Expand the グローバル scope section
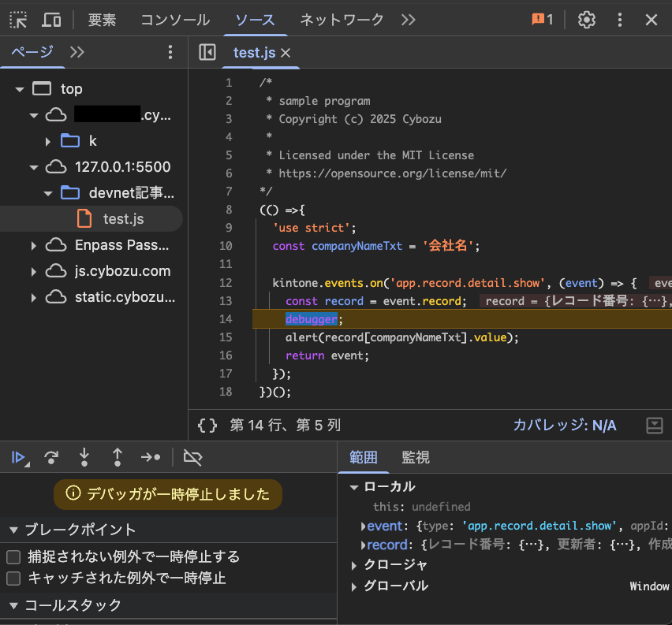 tap(354, 587)
